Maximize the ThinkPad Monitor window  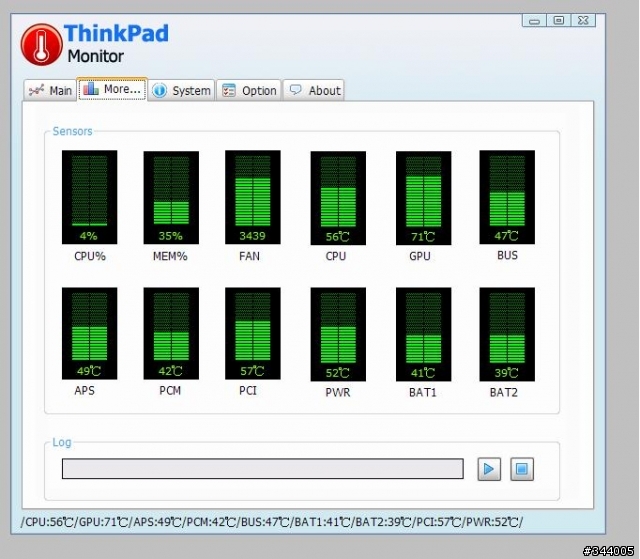[x=559, y=20]
